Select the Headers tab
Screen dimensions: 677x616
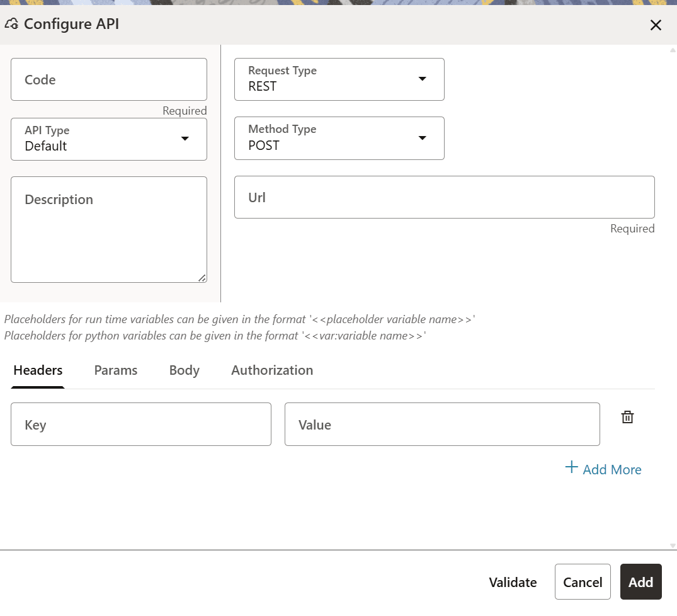coord(37,370)
